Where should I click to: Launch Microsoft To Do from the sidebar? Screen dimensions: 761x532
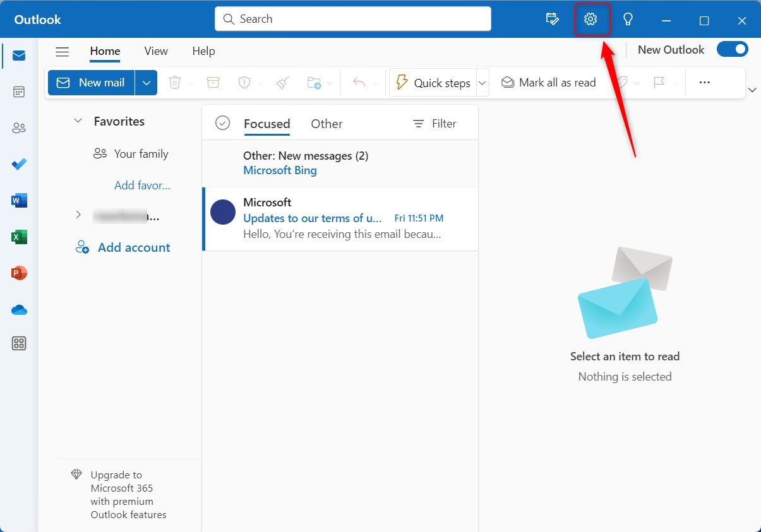point(19,164)
